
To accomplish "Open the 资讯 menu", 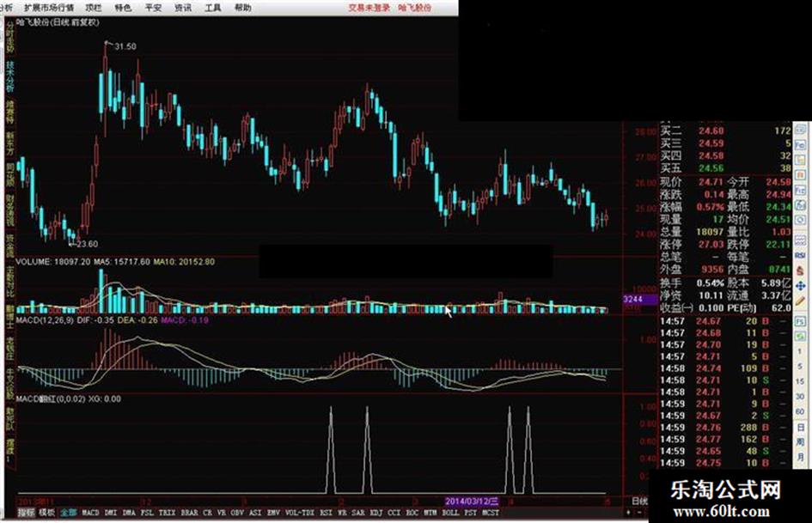I will pyautogui.click(x=183, y=8).
